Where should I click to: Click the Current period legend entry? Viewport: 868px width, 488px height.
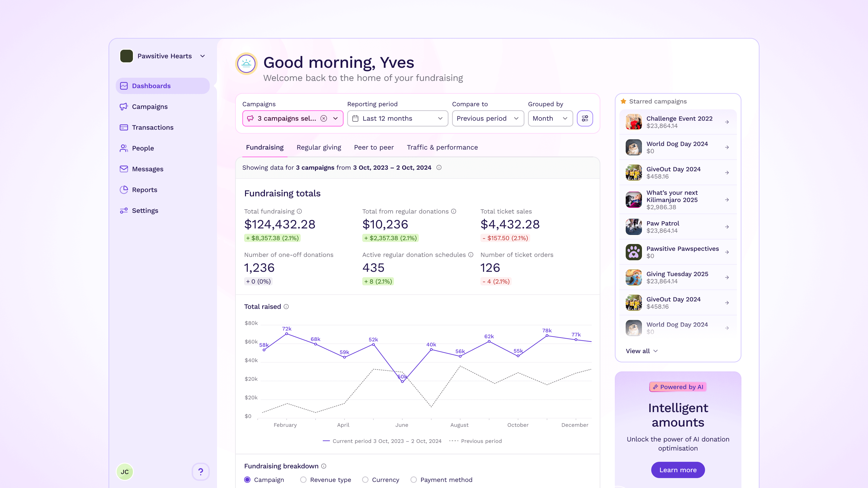click(382, 441)
